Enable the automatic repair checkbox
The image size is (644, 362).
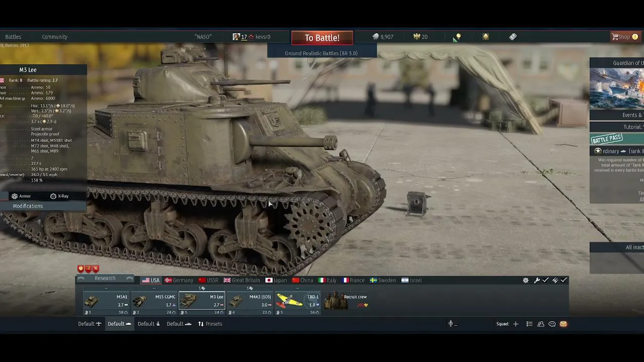[x=545, y=281]
